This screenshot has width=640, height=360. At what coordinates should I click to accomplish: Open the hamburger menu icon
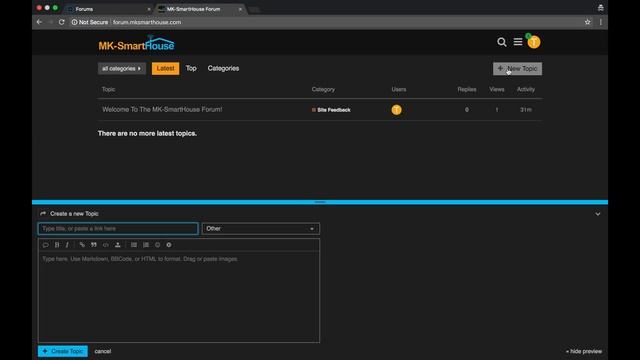(518, 42)
